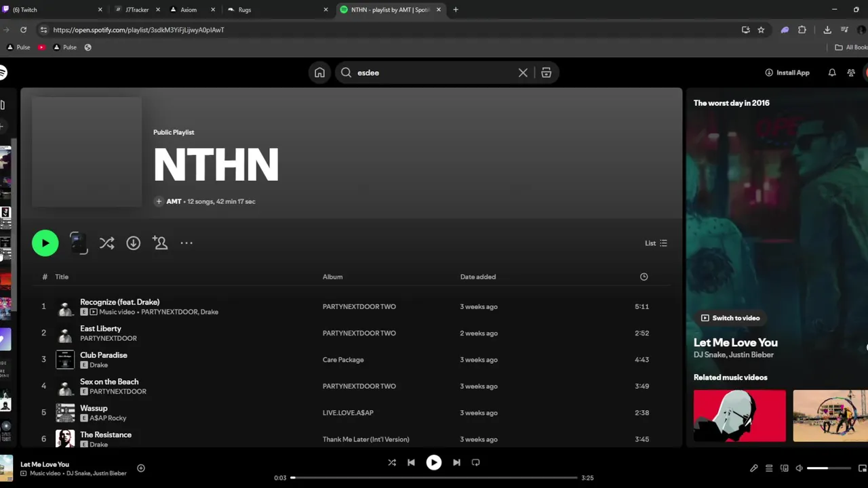Viewport: 868px width, 488px height.
Task: Open the miniplayer icon
Action: coord(863,468)
